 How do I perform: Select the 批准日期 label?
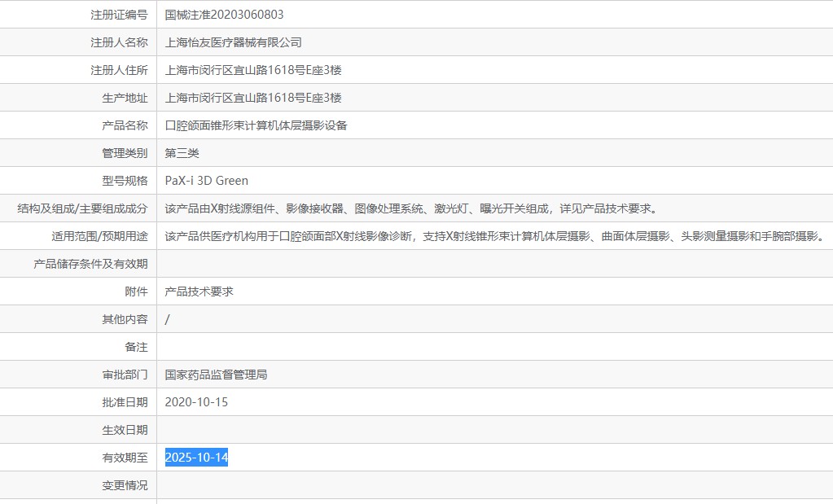pos(125,402)
